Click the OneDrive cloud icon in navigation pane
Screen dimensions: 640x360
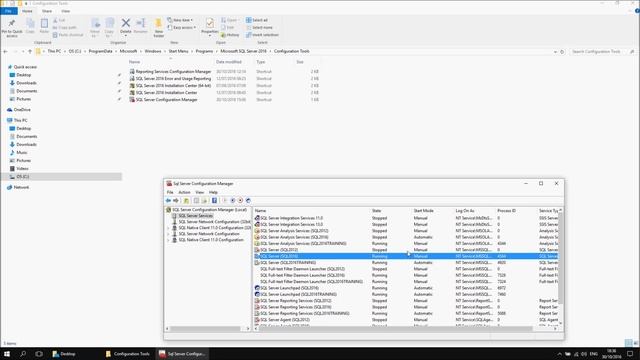click(x=10, y=110)
